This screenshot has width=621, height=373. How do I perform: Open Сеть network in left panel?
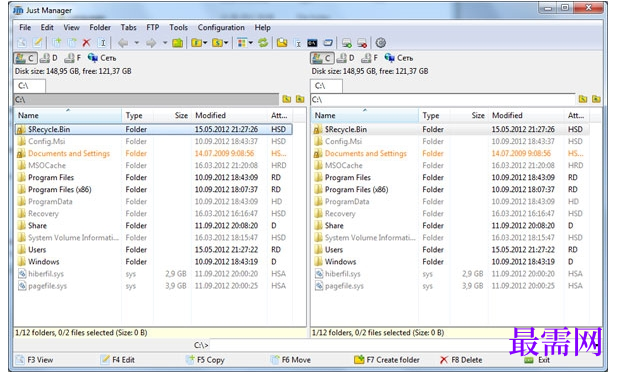click(x=102, y=58)
